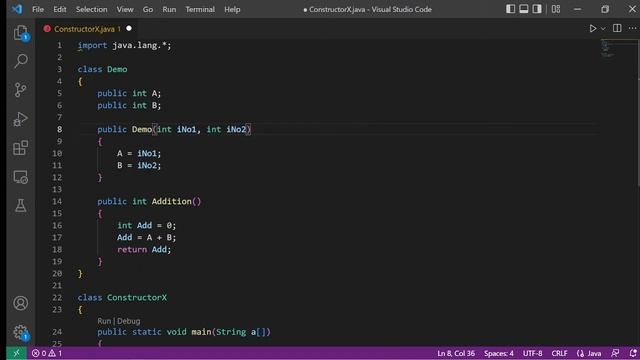Show errors and warnings in status bar
The width and height of the screenshot is (640, 360).
47,353
